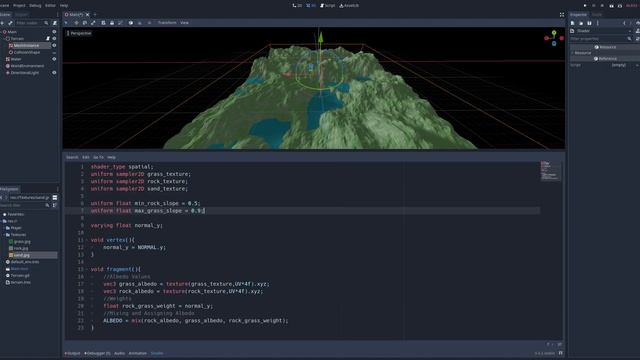Open the Debug menu
Image resolution: width=640 pixels, height=360 pixels.
point(35,6)
